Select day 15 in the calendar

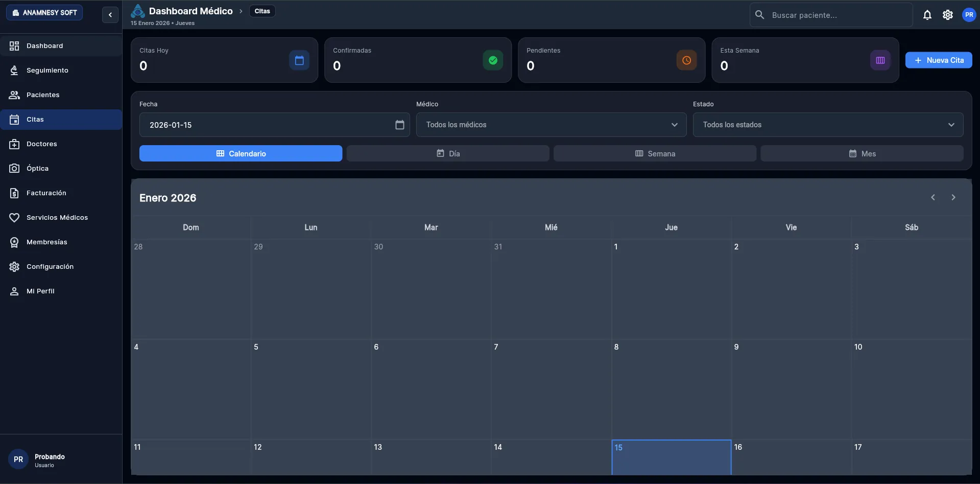[672, 457]
